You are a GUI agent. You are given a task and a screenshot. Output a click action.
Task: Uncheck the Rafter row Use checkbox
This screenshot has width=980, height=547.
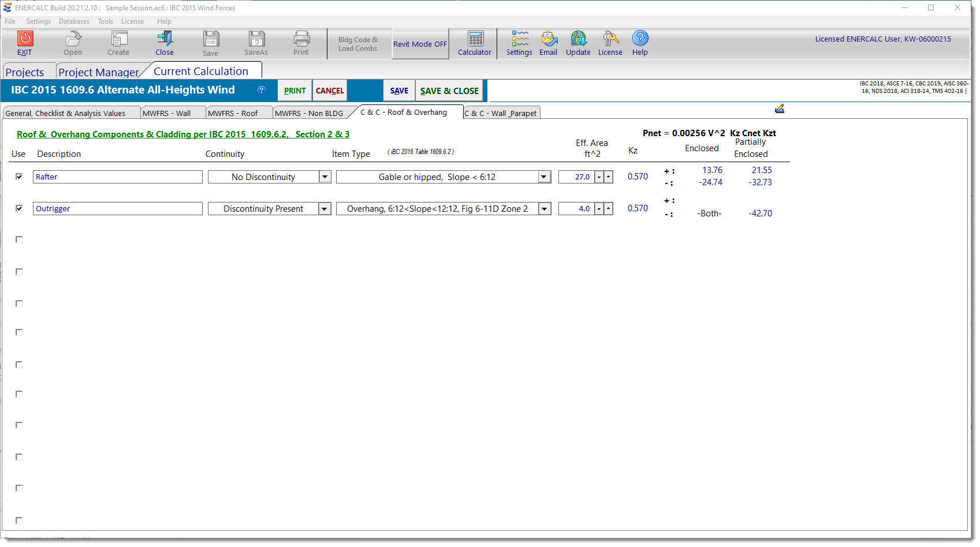19,177
